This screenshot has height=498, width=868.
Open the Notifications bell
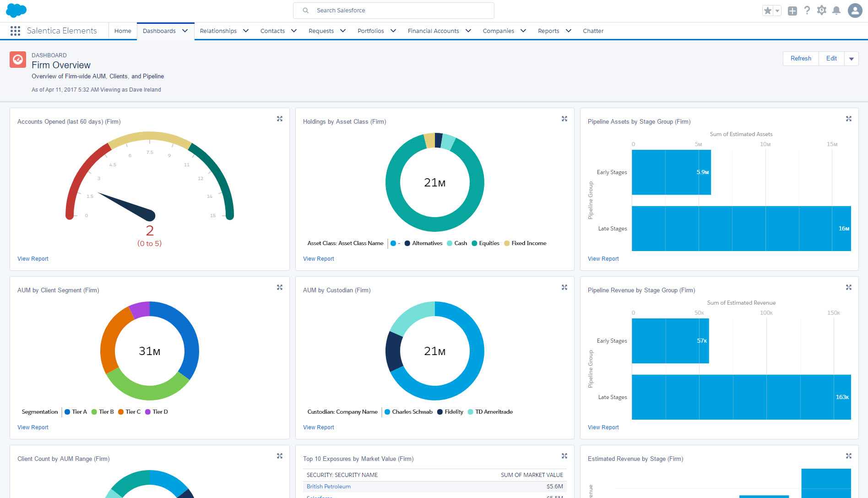pyautogui.click(x=836, y=11)
